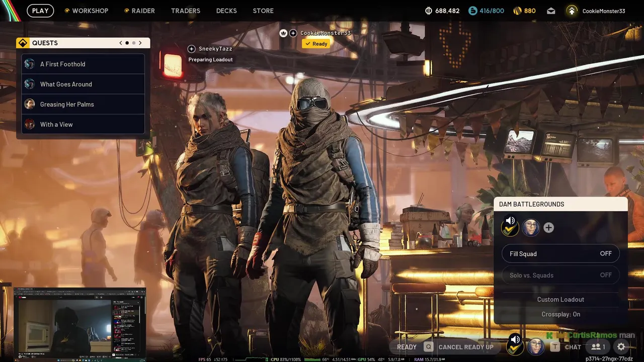The width and height of the screenshot is (644, 362).
Task: Select the second quests page dot
Action: (133, 43)
